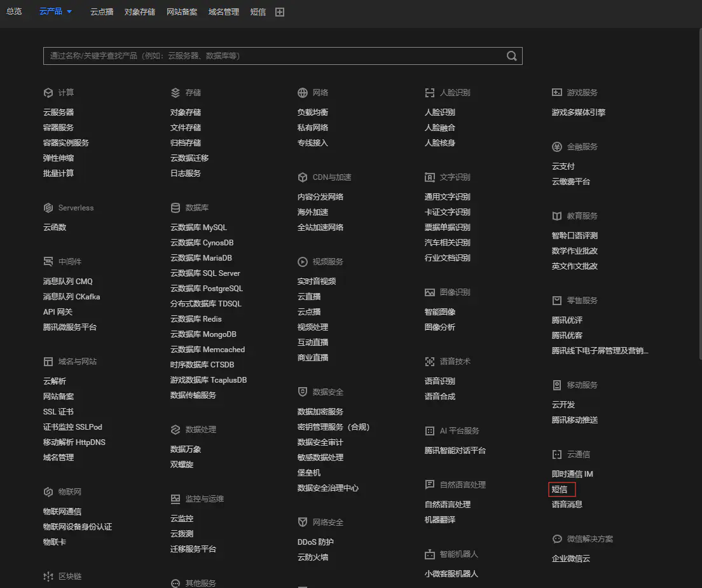Image resolution: width=702 pixels, height=588 pixels.
Task: Open the 云监控 product link
Action: (182, 519)
